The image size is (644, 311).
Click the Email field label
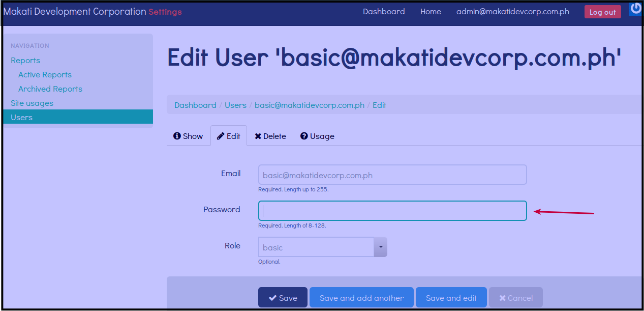click(231, 173)
